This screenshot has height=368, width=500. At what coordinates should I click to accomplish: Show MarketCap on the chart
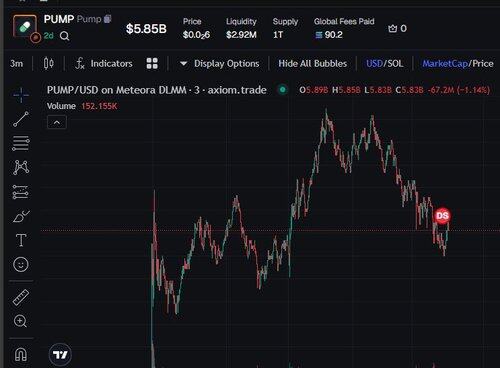coord(445,63)
